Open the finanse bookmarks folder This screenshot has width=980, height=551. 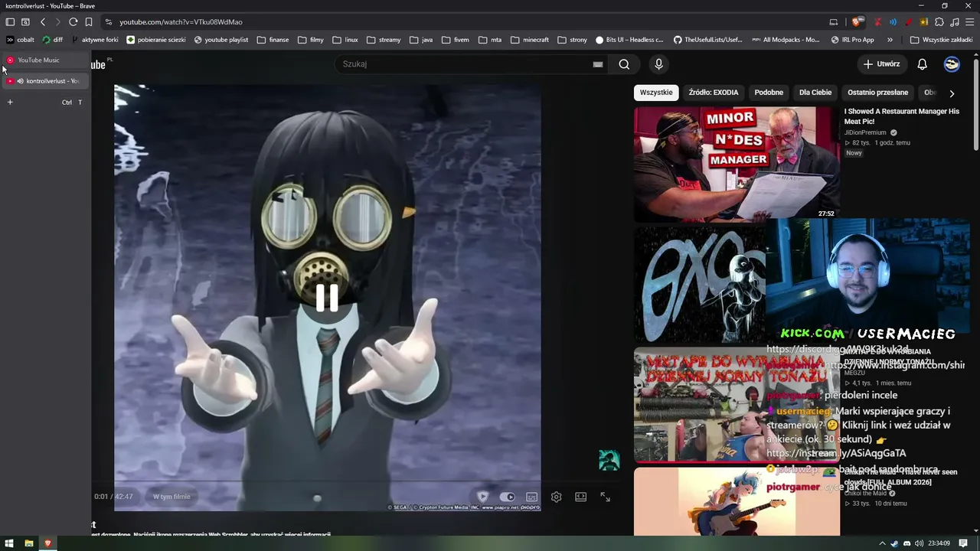273,40
